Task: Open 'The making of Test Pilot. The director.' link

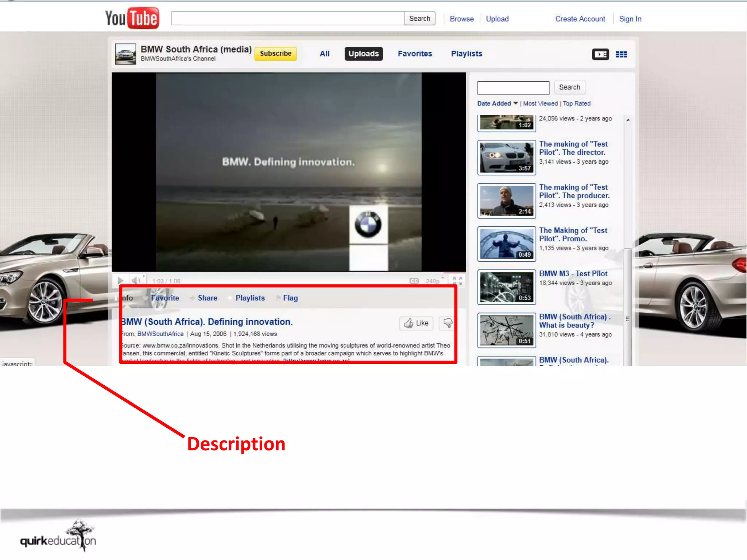Action: pos(573,148)
